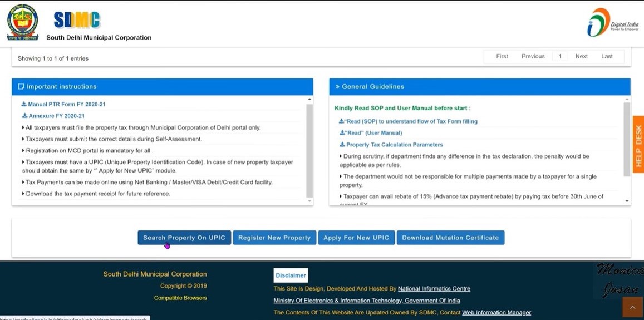The width and height of the screenshot is (644, 320).
Task: Click Apply For New UPIC button
Action: pos(356,238)
